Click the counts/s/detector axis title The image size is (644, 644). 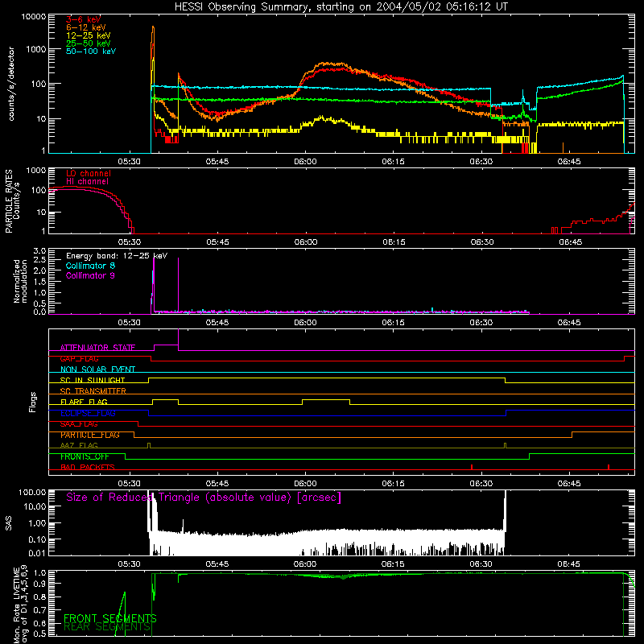pos(11,84)
